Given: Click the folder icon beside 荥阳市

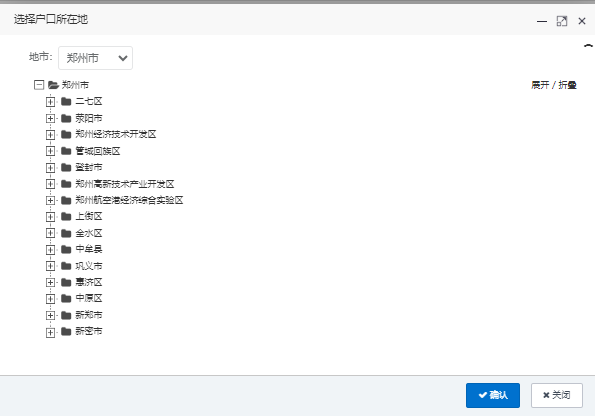Looking at the screenshot, I should pos(66,118).
